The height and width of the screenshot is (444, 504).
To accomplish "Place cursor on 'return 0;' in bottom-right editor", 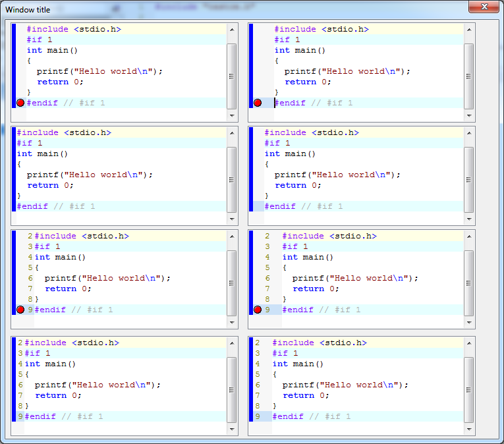I will [304, 395].
